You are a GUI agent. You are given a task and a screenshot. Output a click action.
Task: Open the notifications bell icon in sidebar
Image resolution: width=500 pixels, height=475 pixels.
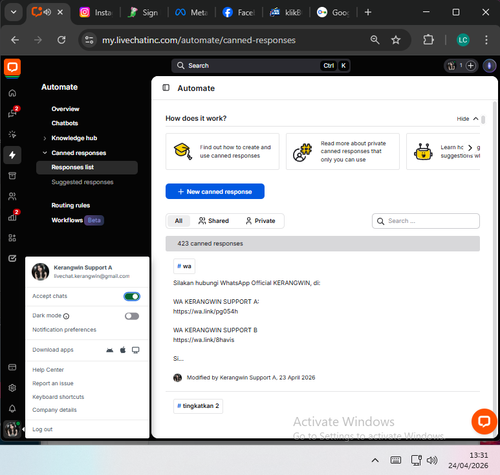(12, 409)
